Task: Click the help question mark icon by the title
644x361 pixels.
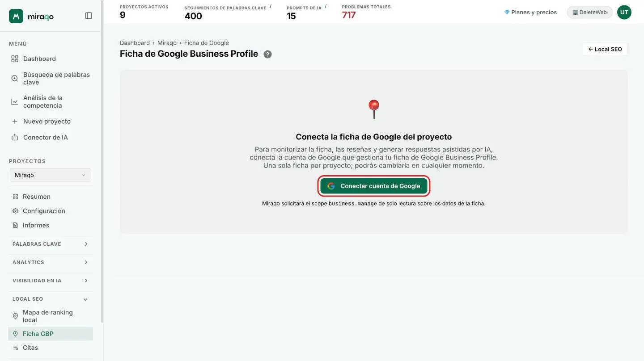Action: point(267,54)
